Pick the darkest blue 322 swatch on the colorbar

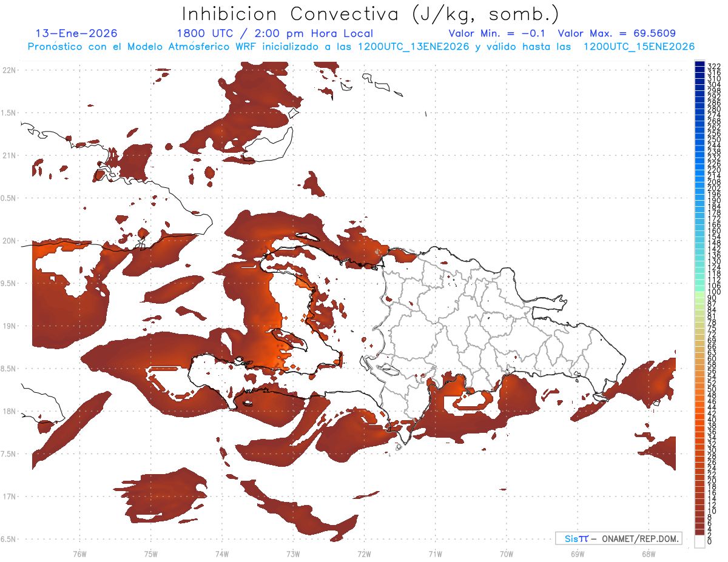(699, 64)
